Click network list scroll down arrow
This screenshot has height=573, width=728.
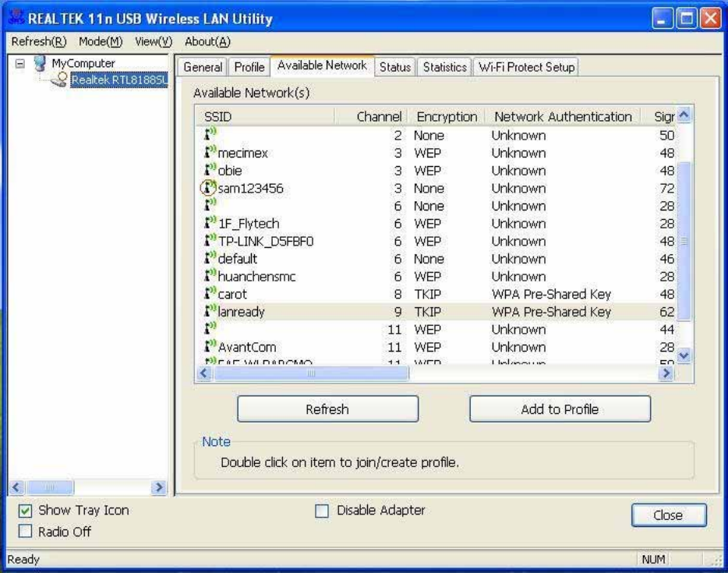pyautogui.click(x=684, y=355)
